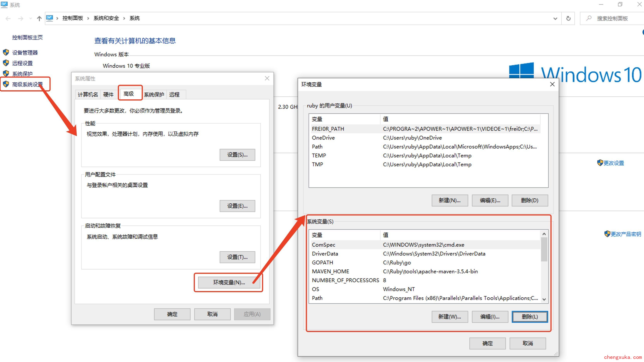Click the computer icon in the address bar
The width and height of the screenshot is (644, 362).
tap(50, 18)
